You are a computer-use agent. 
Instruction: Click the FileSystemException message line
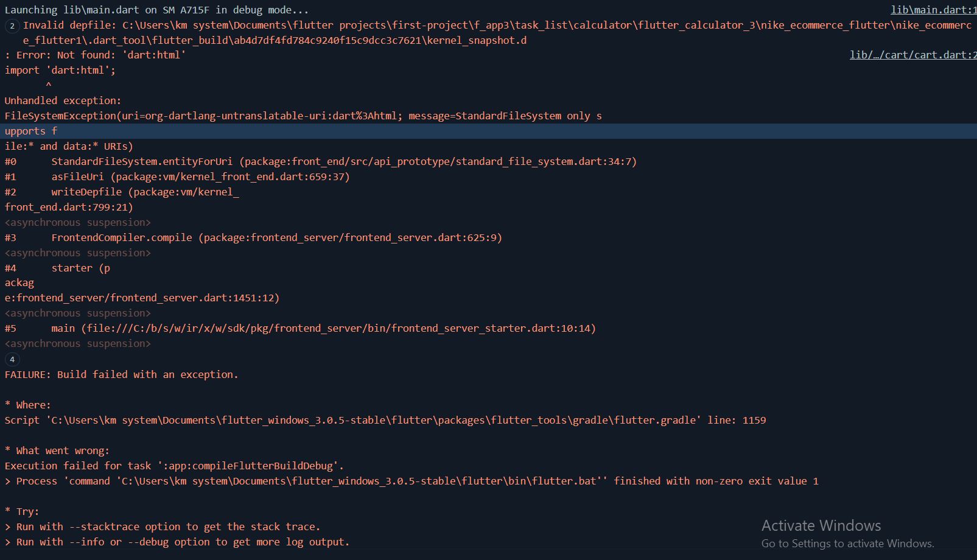303,116
